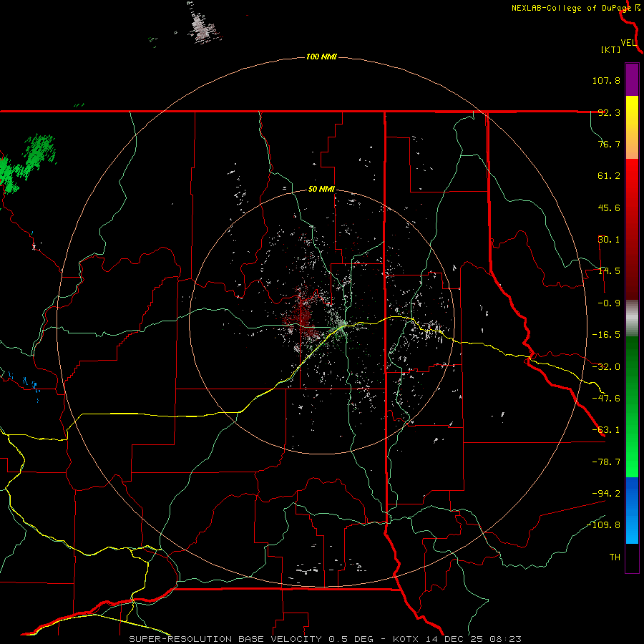Screen dimensions: 644x644
Task: Click the -0.9 scale value
Action: [609, 303]
